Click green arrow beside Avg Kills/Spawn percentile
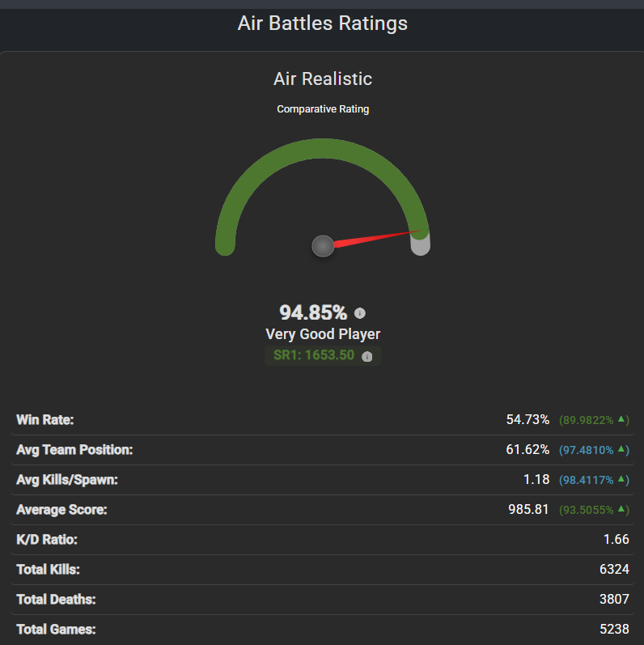This screenshot has width=644, height=645. coord(621,479)
